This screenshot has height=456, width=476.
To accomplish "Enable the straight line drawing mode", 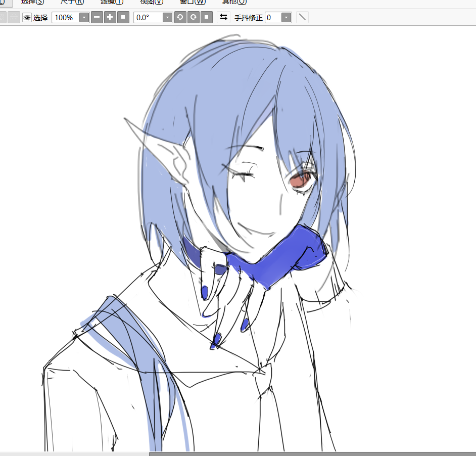I will (302, 18).
